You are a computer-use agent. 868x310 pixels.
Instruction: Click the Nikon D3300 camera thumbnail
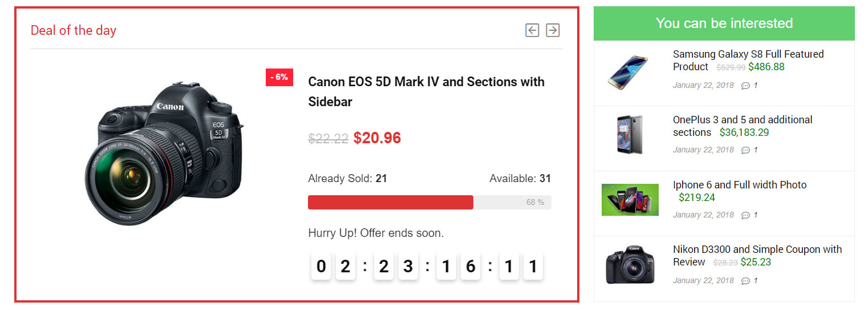coord(630,265)
